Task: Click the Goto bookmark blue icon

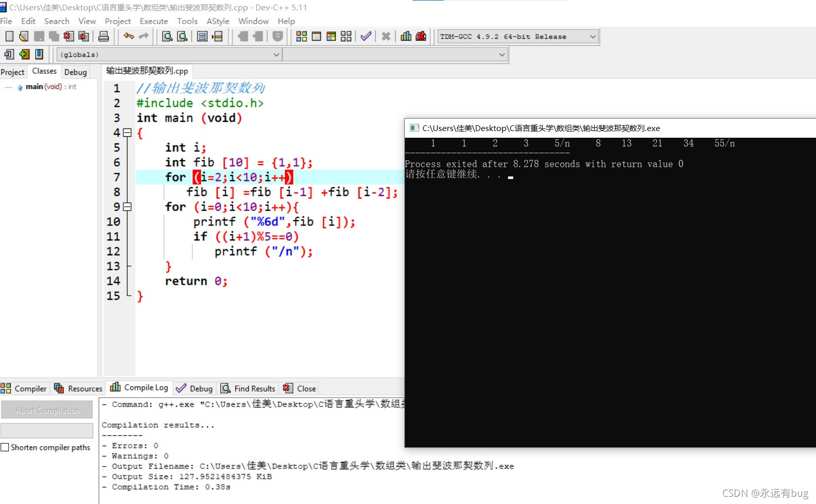Action: tap(39, 54)
